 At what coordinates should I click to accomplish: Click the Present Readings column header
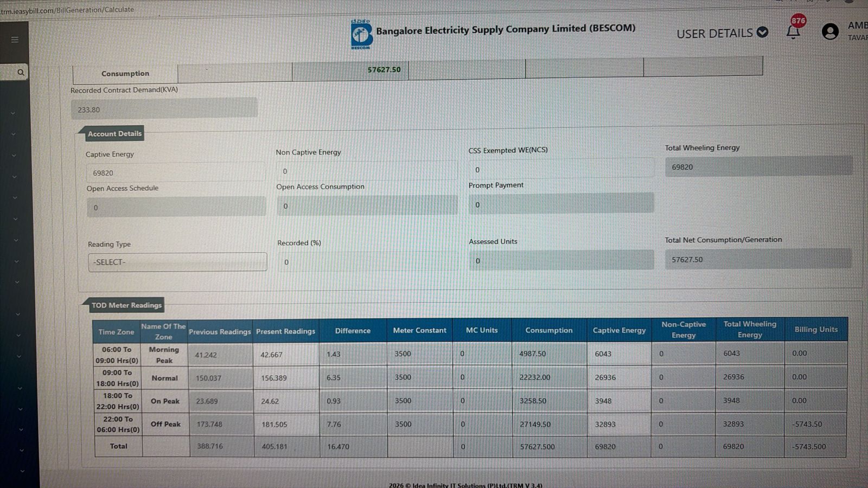286,331
